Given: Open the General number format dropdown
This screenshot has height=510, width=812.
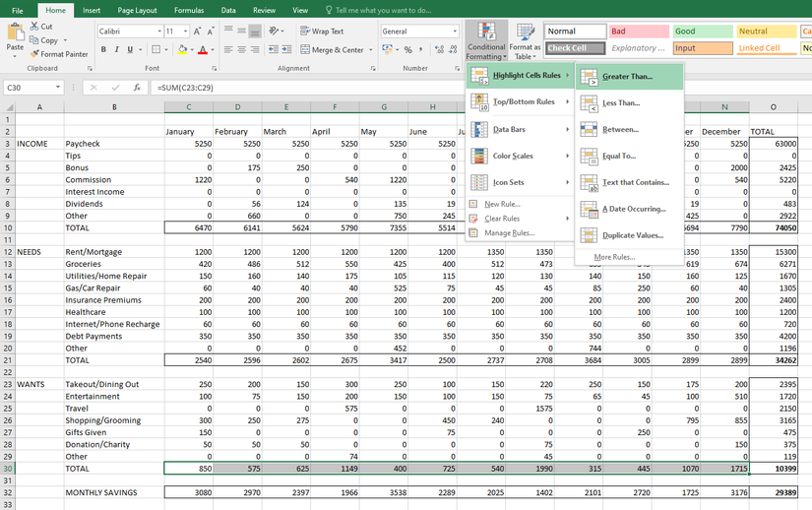Looking at the screenshot, I should pos(453,32).
